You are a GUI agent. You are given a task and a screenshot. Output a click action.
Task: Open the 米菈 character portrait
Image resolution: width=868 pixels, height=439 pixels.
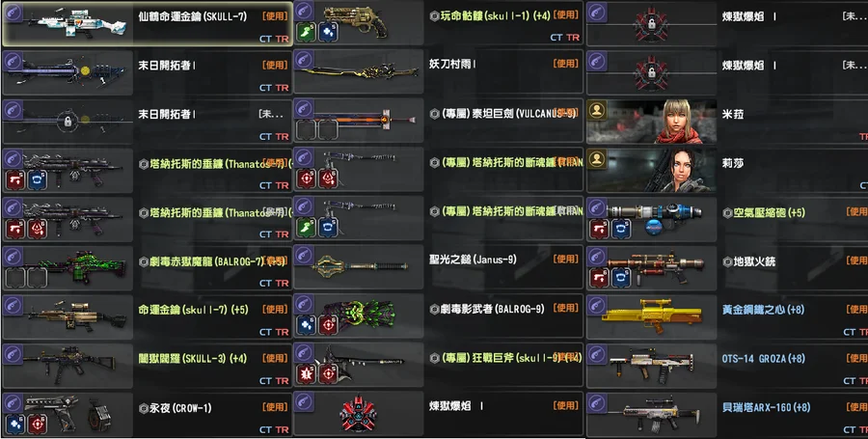[x=652, y=122]
